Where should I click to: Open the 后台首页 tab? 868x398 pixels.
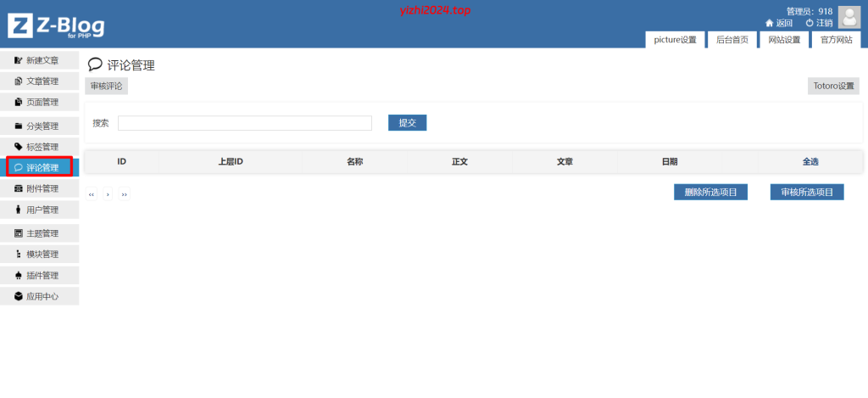(x=732, y=40)
